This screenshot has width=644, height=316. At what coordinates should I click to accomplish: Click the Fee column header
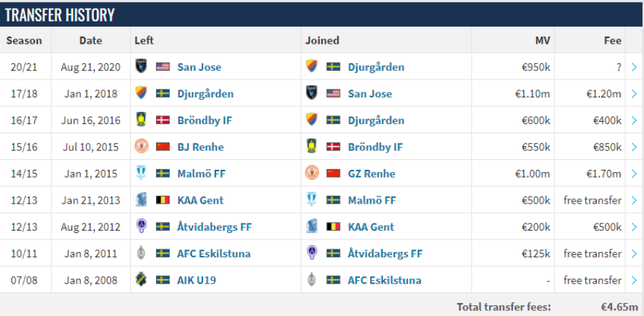pyautogui.click(x=612, y=41)
